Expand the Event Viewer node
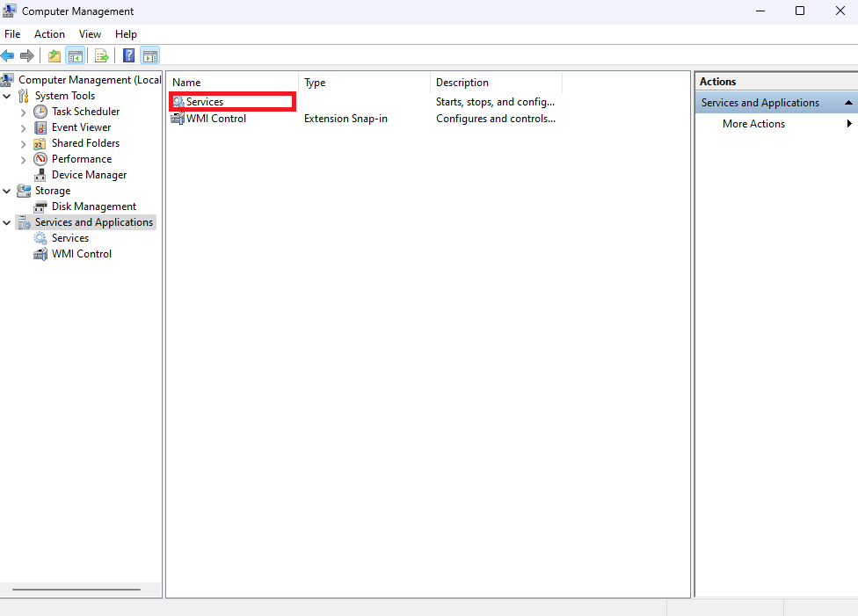This screenshot has height=616, width=858. click(x=23, y=128)
